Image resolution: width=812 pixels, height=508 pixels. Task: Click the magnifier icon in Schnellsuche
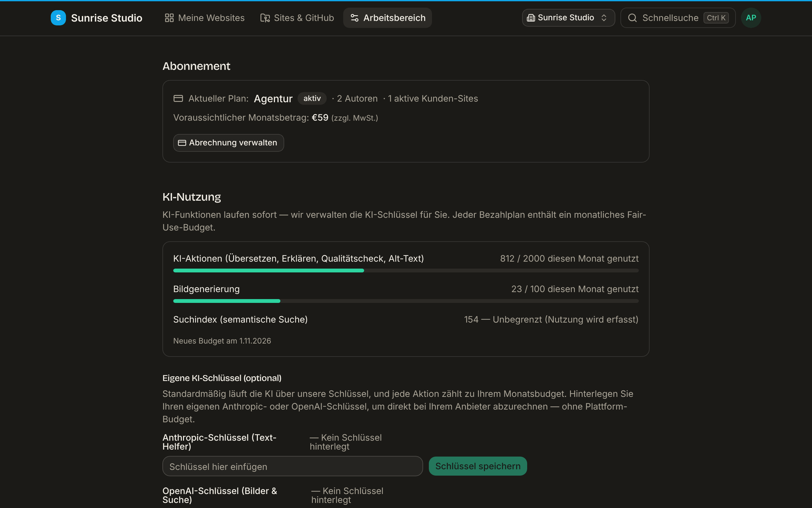(632, 18)
